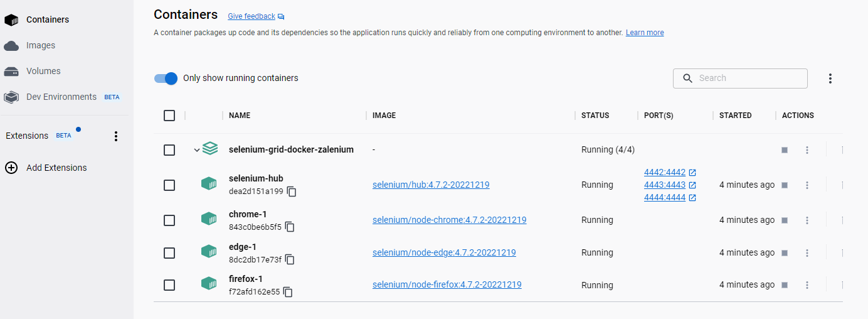Copy edge-1 ID 8dc2db17e73f
This screenshot has width=868, height=319.
coord(290,259)
